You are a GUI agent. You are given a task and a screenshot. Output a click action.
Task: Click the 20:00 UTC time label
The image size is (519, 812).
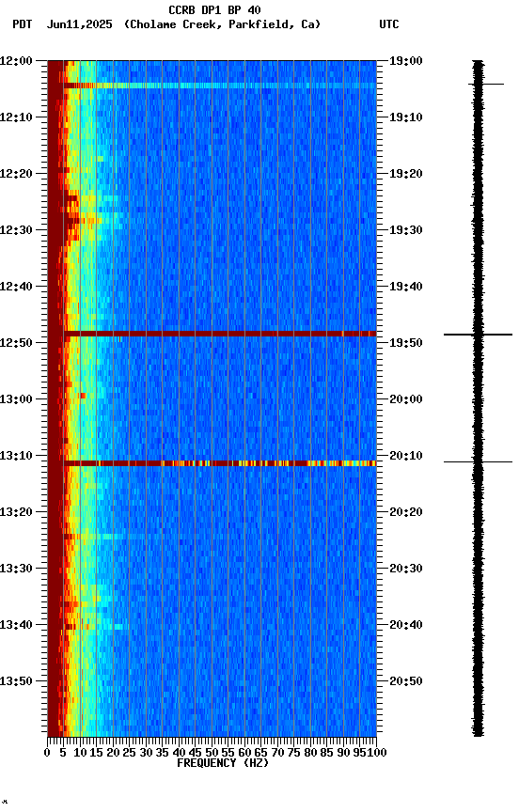click(x=406, y=399)
